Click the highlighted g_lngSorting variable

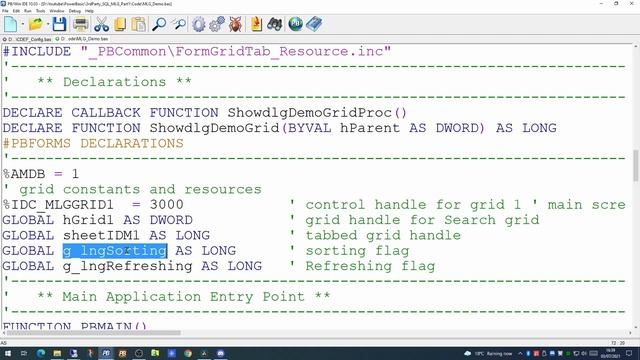(115, 251)
